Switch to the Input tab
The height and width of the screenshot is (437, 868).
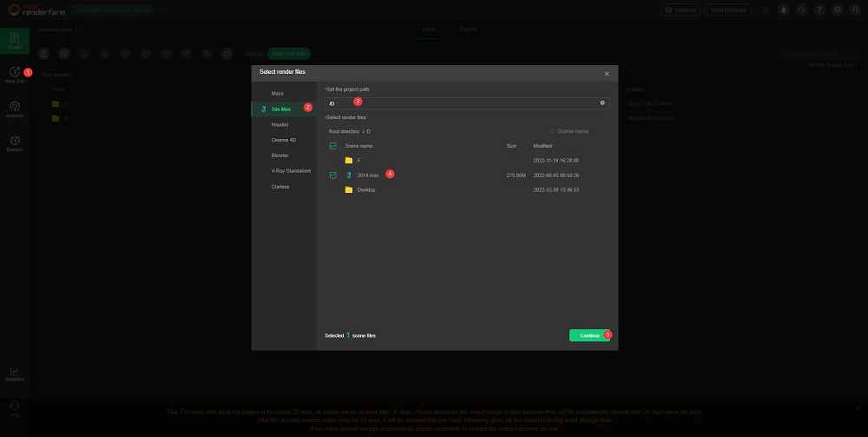pos(429,30)
